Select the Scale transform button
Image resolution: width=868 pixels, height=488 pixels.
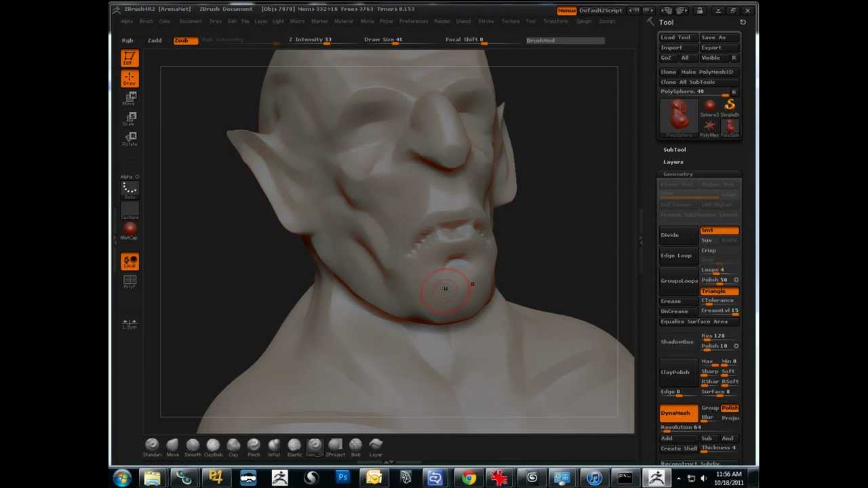(x=130, y=119)
